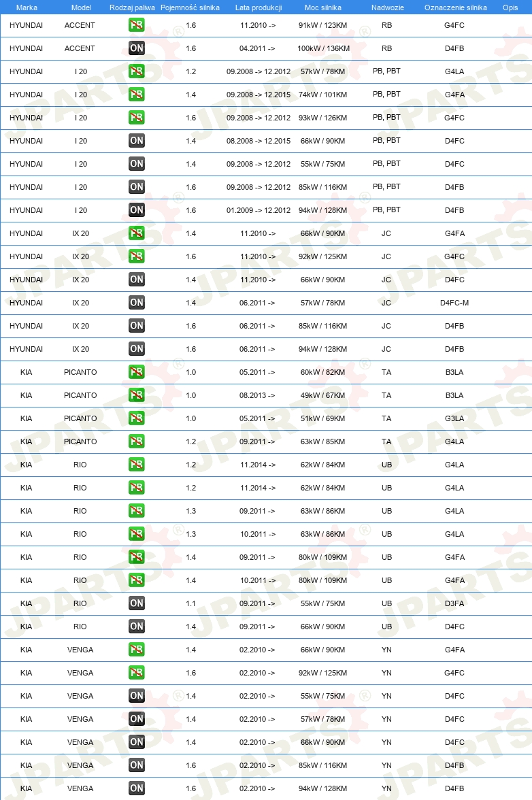Click petrol icon in Kia Rio 1.4 10.2011 row
532x800 pixels.
(x=136, y=580)
